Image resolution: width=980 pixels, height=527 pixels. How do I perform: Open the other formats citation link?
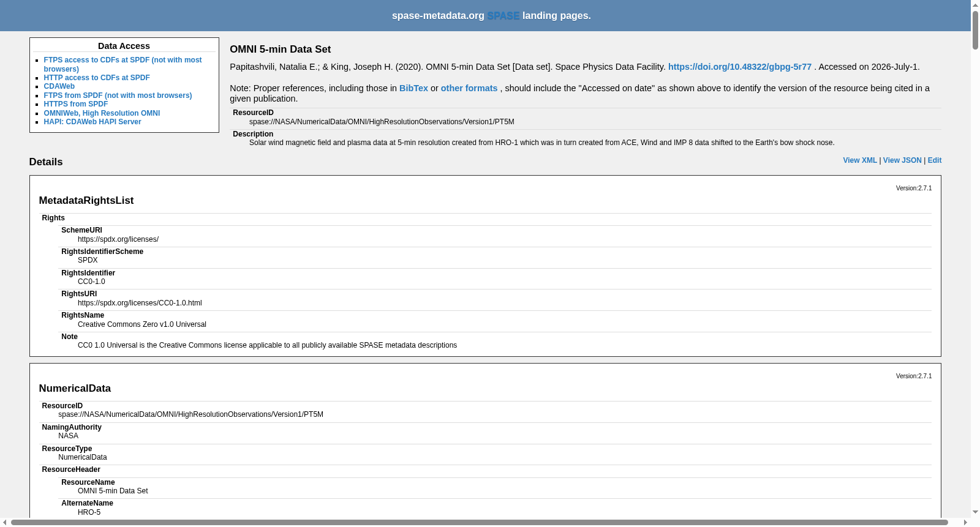pyautogui.click(x=469, y=88)
